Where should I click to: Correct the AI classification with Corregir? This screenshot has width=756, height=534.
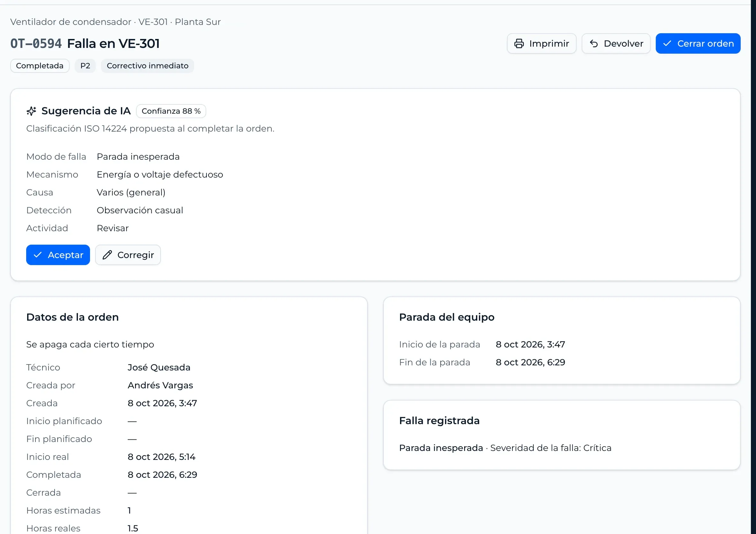(128, 255)
